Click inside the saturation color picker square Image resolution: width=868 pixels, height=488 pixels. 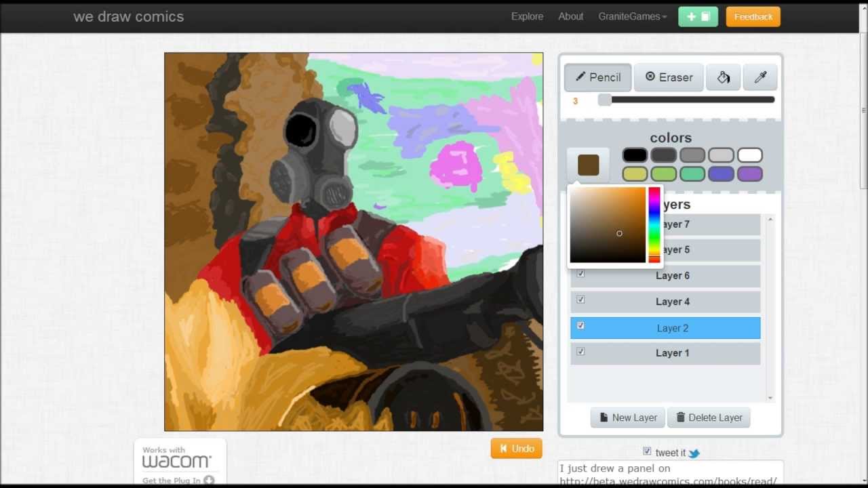point(608,225)
